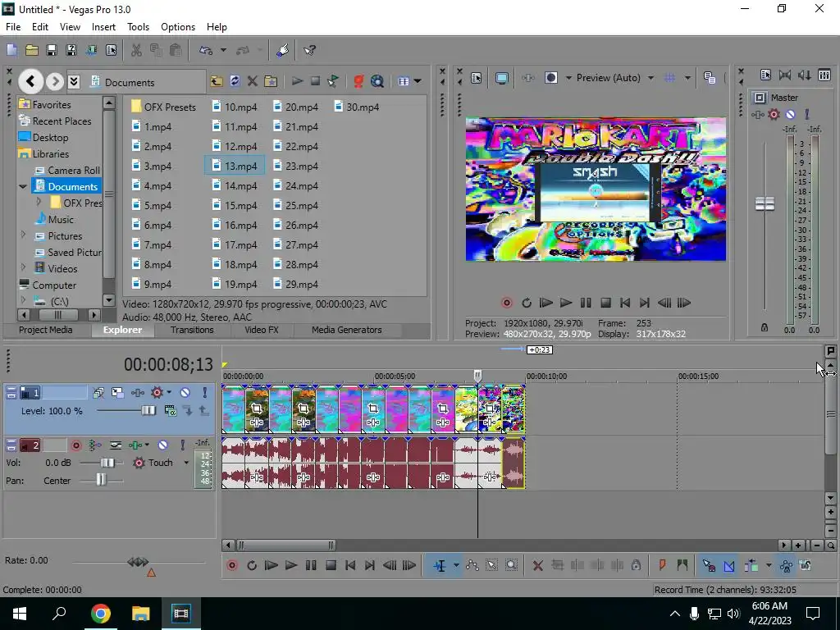Toggle Solo on audio track 2

pyautogui.click(x=183, y=445)
